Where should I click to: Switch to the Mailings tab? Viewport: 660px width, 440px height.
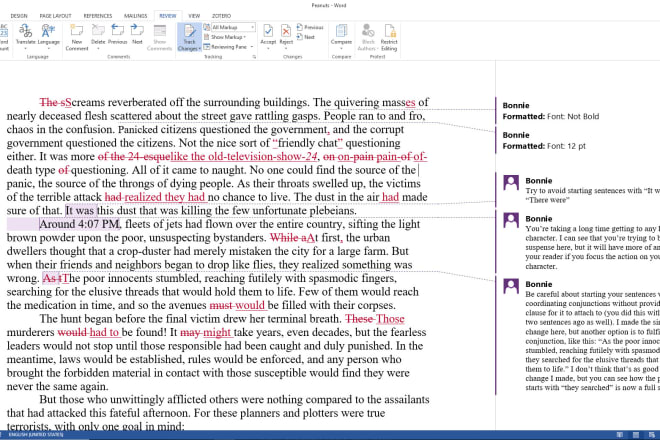(135, 16)
